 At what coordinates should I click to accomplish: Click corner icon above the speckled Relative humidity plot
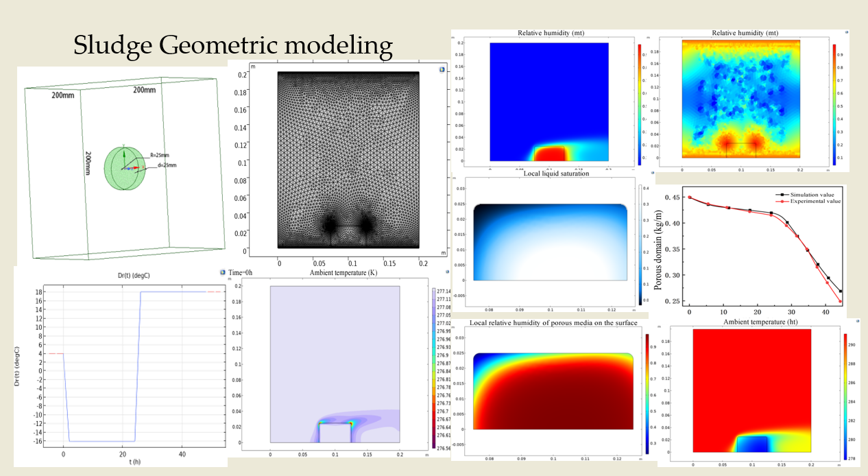[x=847, y=33]
